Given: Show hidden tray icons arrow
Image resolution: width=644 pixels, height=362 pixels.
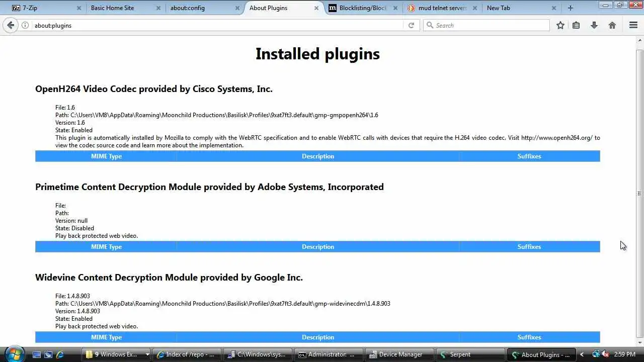Looking at the screenshot, I should pos(582,354).
